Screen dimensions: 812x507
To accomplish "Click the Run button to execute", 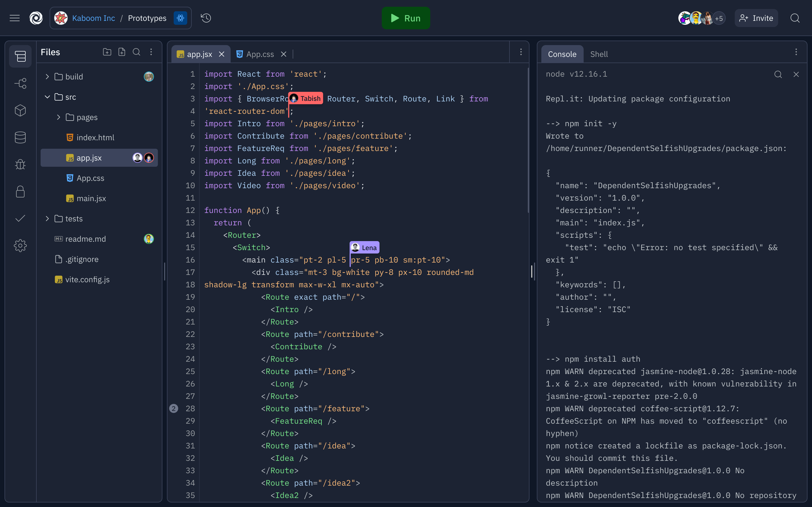I will click(405, 18).
